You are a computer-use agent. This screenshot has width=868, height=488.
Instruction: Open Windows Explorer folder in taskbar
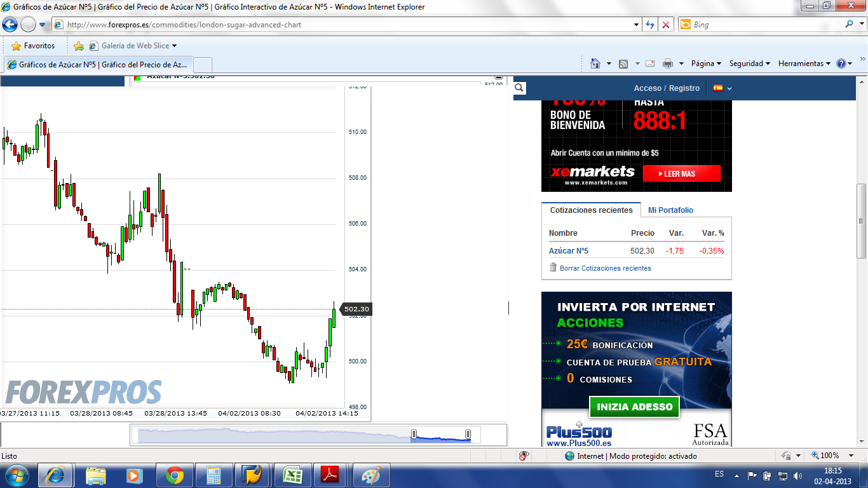(96, 475)
